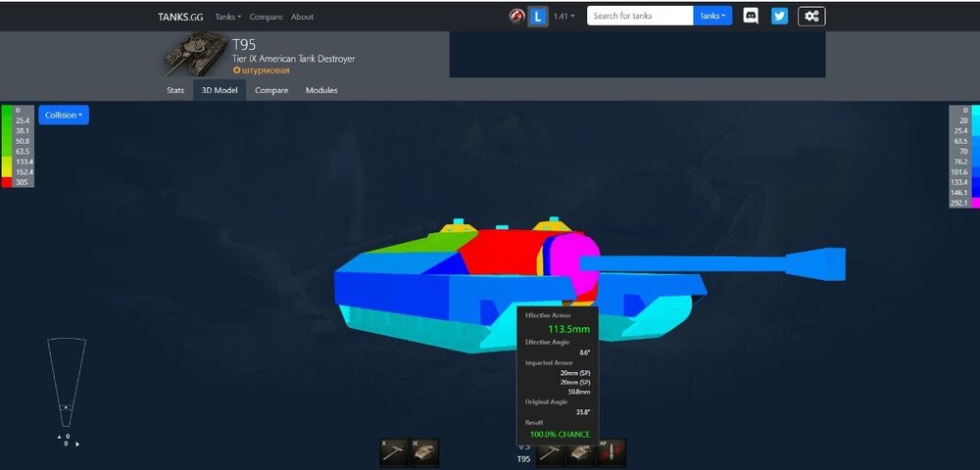The height and width of the screenshot is (470, 980).
Task: Select the T95 tank title
Action: [244, 45]
